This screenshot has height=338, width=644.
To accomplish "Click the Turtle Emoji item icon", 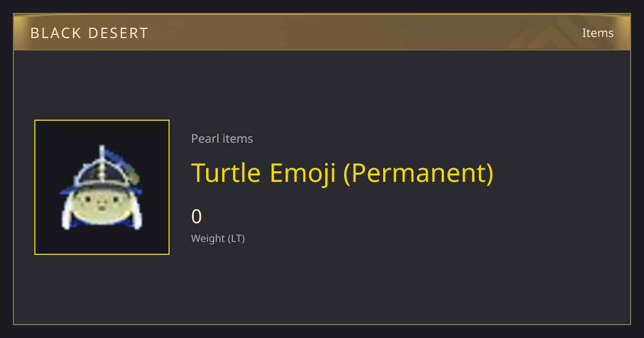I will coord(102,187).
